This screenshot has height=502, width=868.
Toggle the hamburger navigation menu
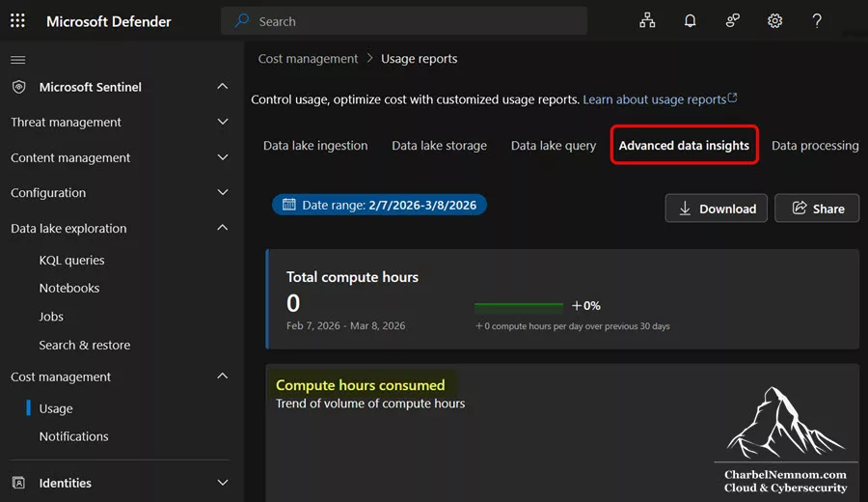coord(17,60)
